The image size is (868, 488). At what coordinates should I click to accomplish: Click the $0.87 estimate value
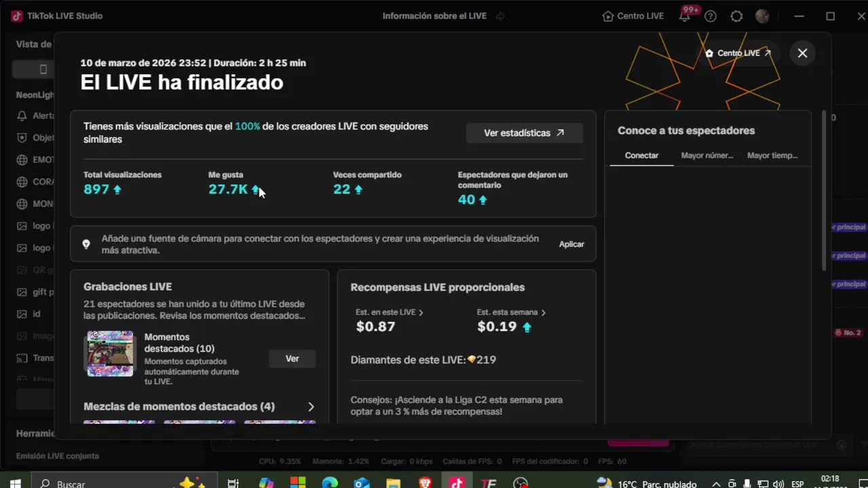tap(376, 327)
